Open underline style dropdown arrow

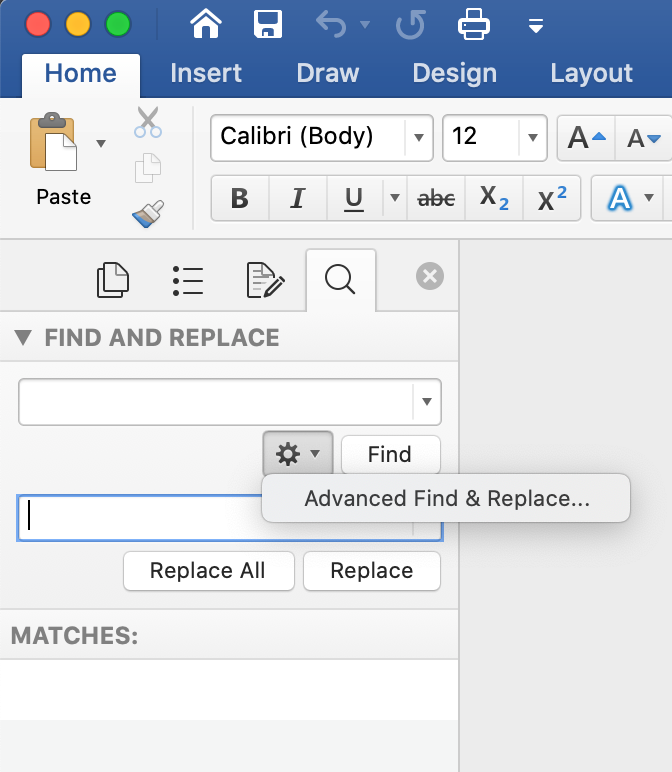tap(394, 198)
